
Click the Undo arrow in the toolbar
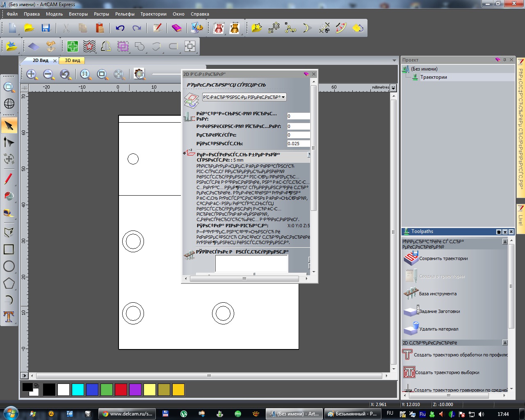120,28
